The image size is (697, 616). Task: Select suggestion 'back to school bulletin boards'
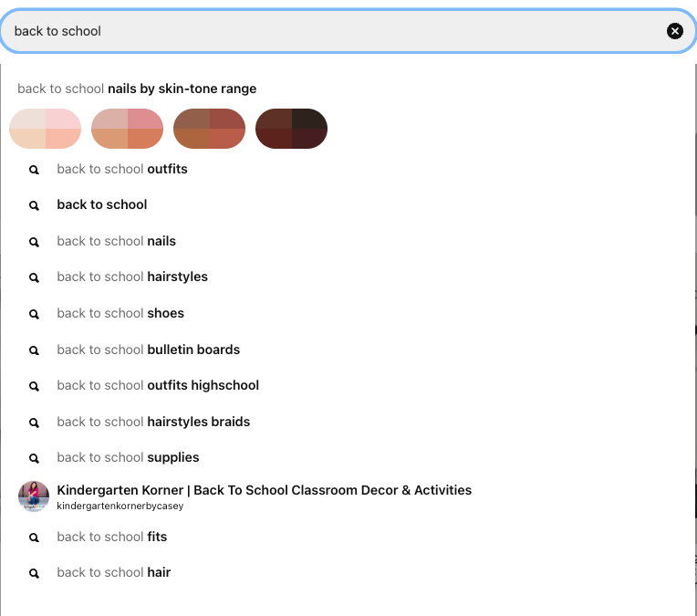point(149,350)
